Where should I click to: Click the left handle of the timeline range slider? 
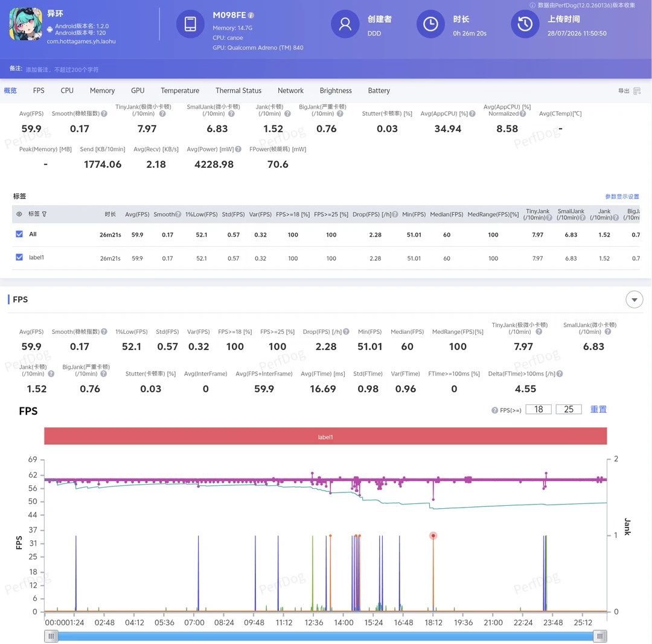[51, 636]
